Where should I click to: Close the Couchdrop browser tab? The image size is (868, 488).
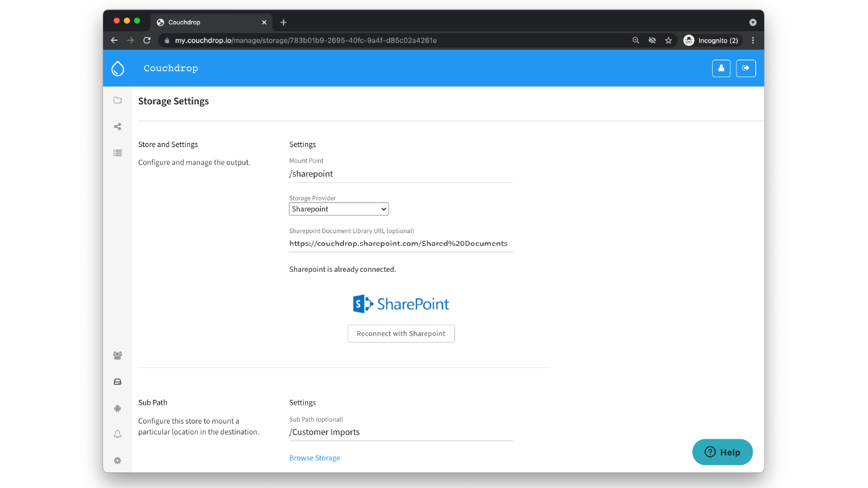point(264,22)
